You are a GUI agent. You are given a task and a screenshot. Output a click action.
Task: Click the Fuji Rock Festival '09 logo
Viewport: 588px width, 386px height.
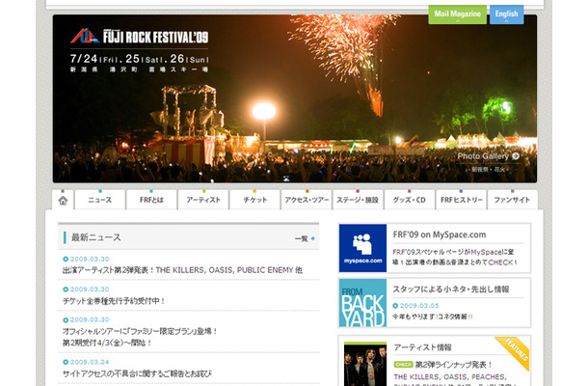tap(139, 37)
